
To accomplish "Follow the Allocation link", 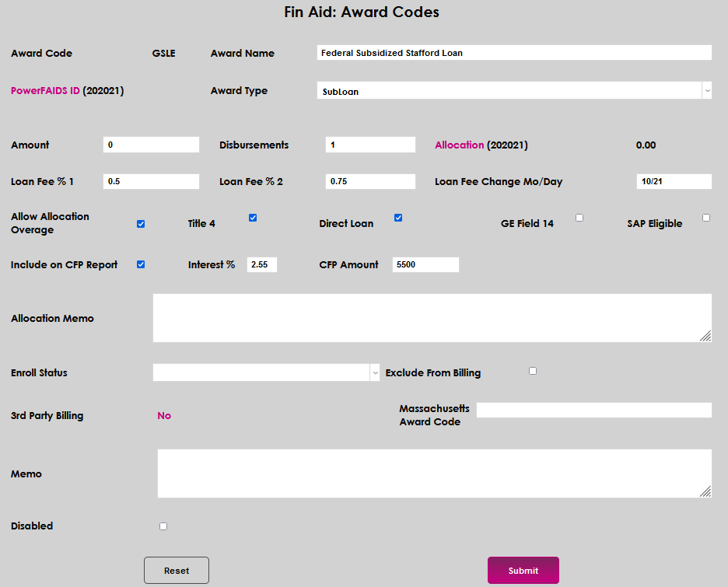I will [x=459, y=145].
